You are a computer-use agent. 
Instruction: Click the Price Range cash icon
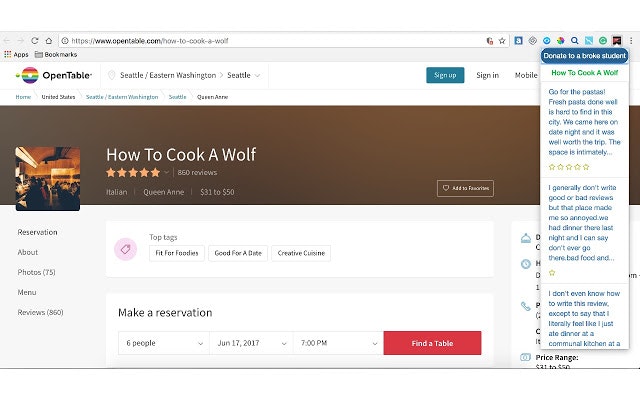point(525,357)
